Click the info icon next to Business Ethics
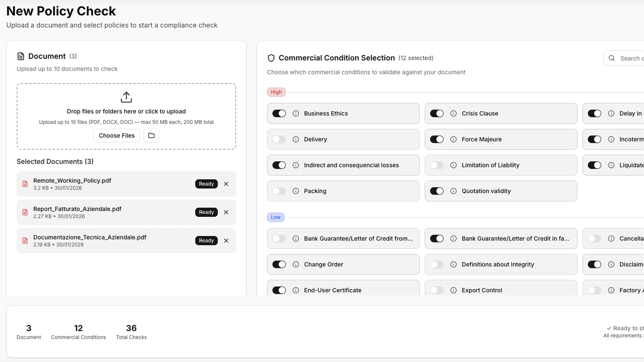The width and height of the screenshot is (644, 362). 296,113
